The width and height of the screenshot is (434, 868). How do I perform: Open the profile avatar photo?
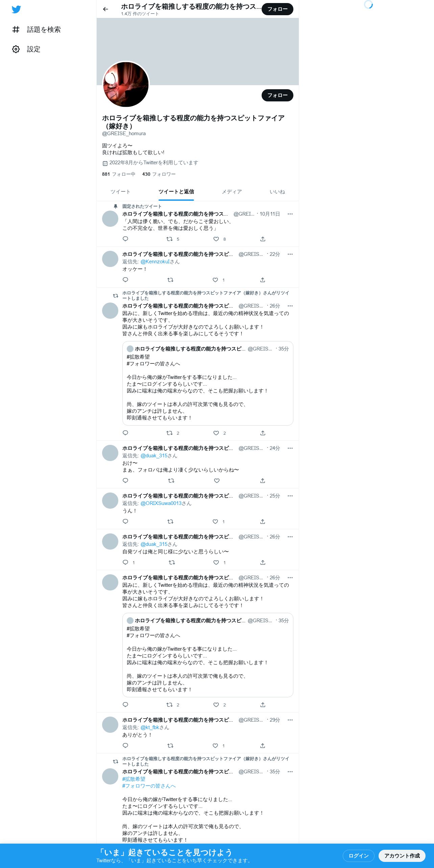(126, 85)
